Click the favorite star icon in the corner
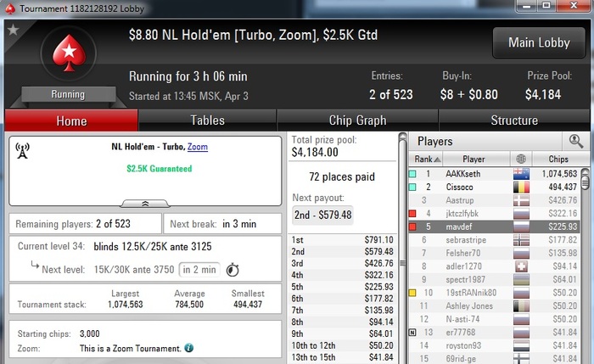The height and width of the screenshot is (364, 594). point(14,29)
